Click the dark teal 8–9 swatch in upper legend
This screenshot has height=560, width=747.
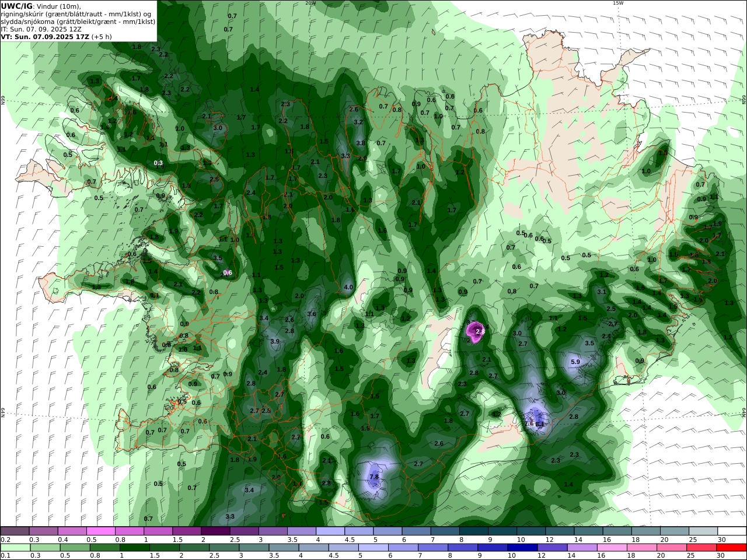point(473,531)
